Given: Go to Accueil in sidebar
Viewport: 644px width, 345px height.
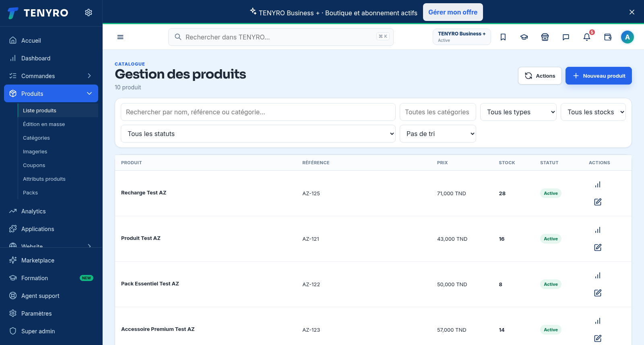Looking at the screenshot, I should 51,40.
